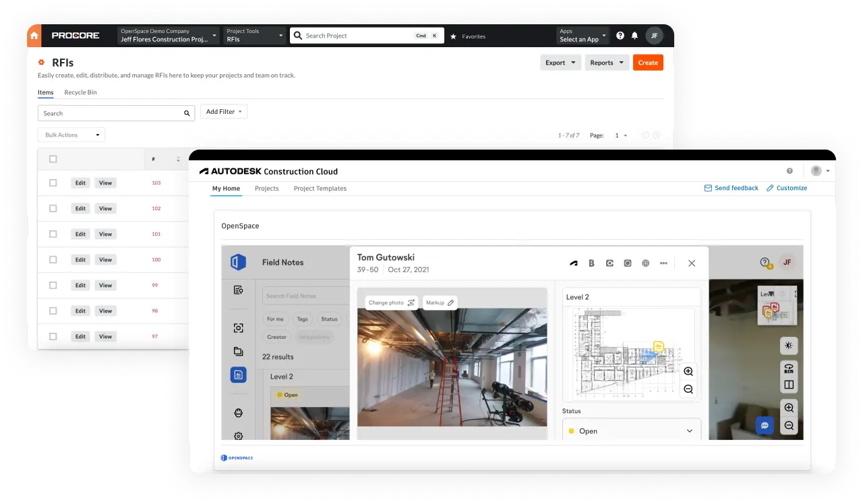Toggle the brightness adjustment icon

[x=788, y=346]
